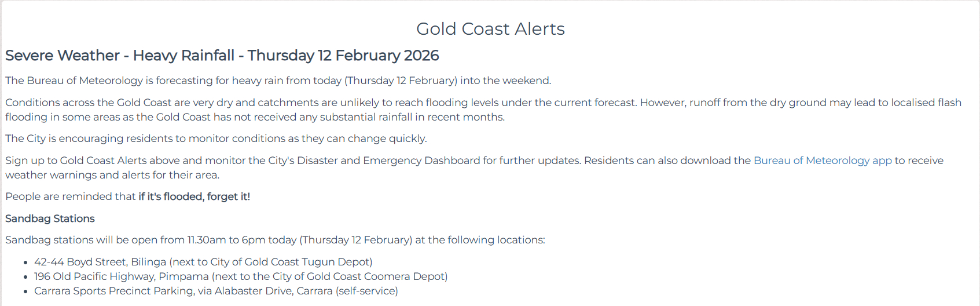
Task: Click the "City is encouraging residents" paragraph
Action: pos(216,139)
